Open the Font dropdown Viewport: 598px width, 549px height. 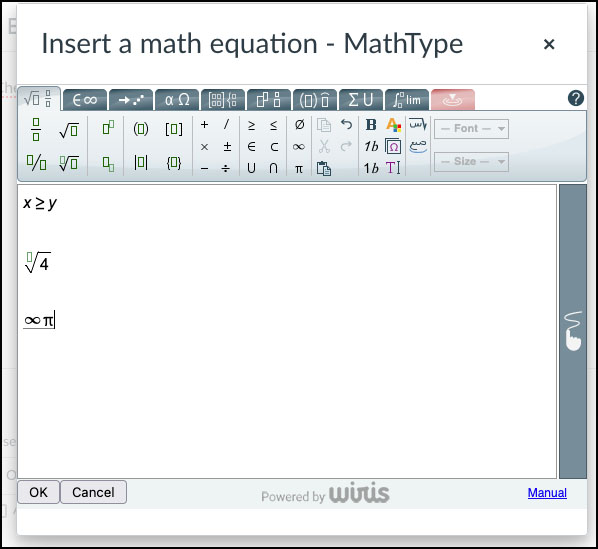point(471,128)
